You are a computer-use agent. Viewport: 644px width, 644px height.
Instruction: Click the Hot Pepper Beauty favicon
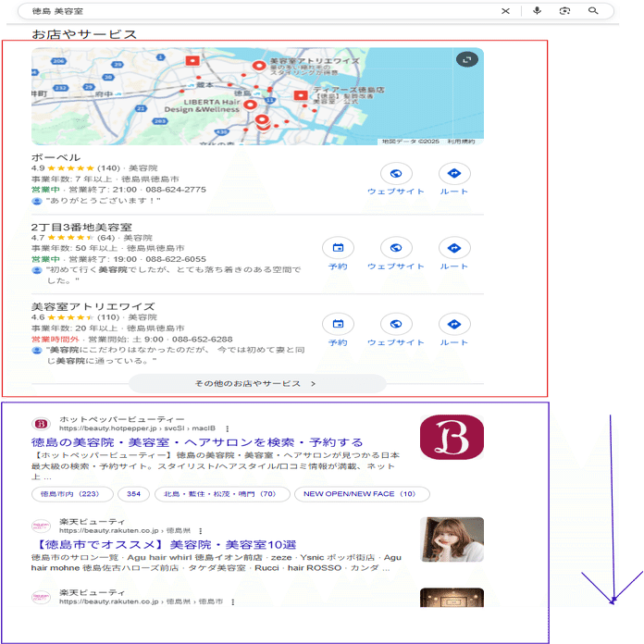point(41,424)
